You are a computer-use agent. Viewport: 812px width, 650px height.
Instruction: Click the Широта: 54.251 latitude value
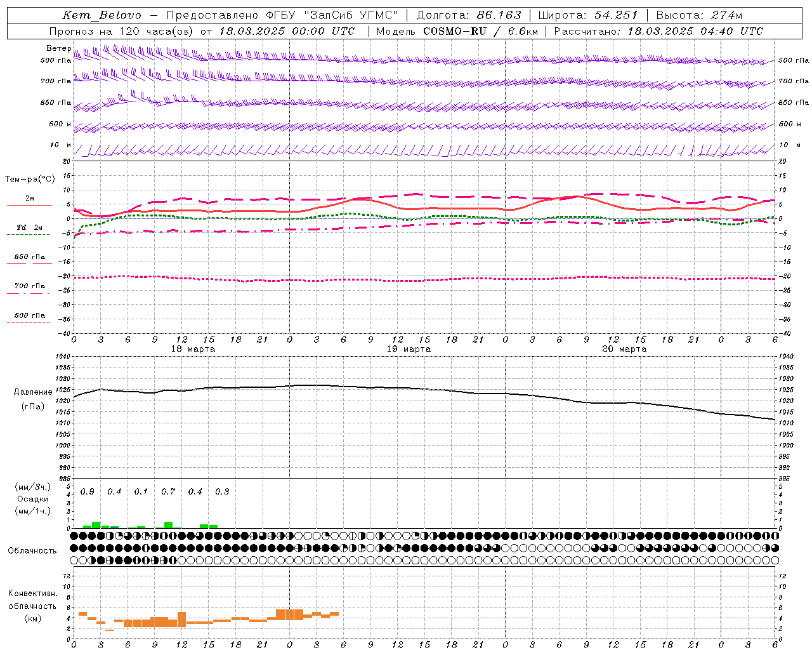(x=588, y=15)
